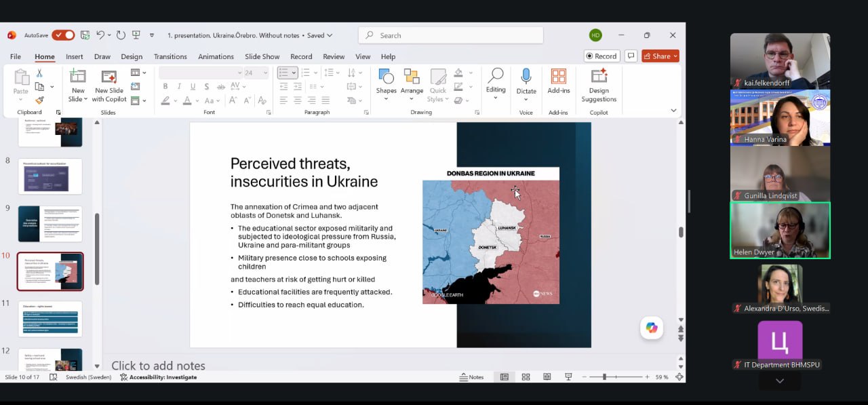The height and width of the screenshot is (405, 868).
Task: Click the Undo arrow icon
Action: tap(100, 35)
